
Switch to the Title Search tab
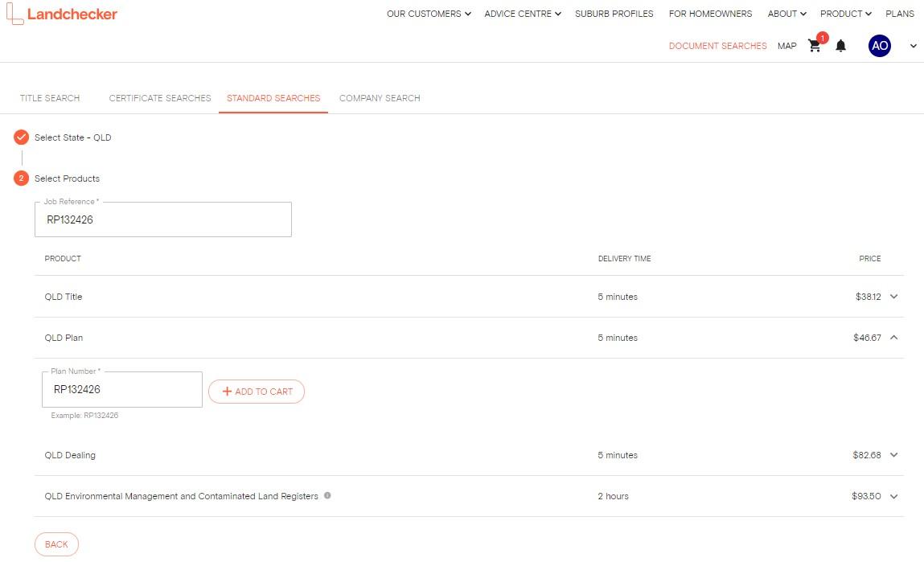coord(50,98)
